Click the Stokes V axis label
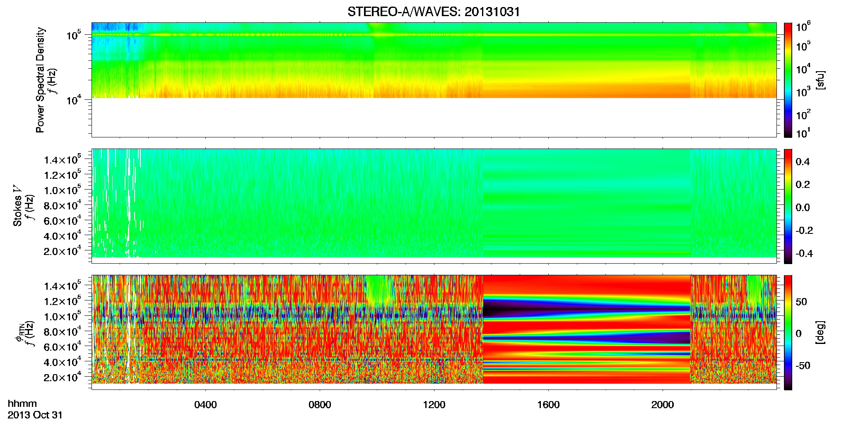This screenshot has height=447, width=868. pyautogui.click(x=17, y=206)
